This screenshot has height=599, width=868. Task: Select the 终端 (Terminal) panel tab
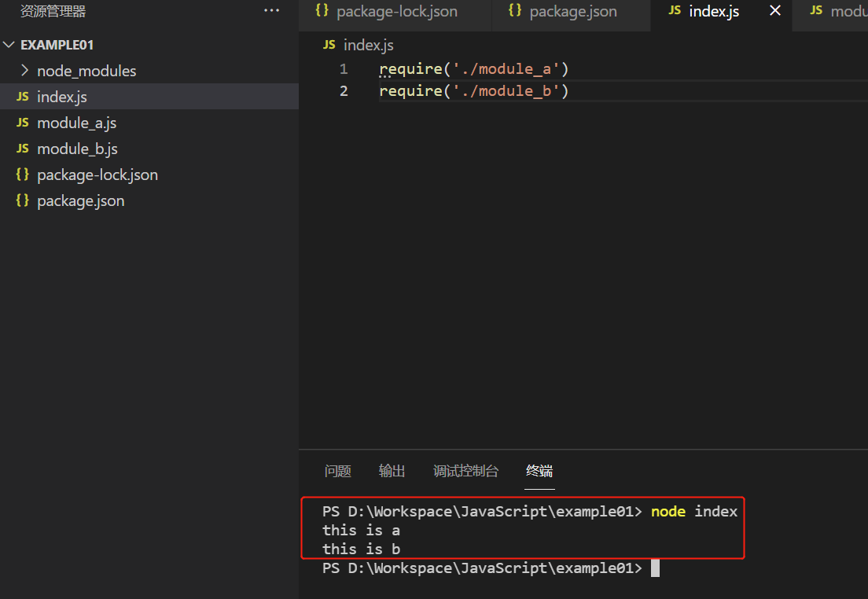click(x=539, y=471)
